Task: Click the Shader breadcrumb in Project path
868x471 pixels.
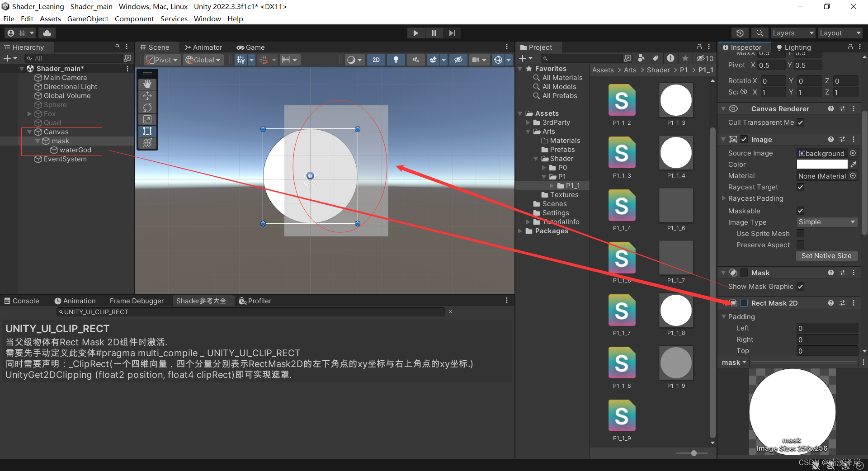Action: coord(658,70)
